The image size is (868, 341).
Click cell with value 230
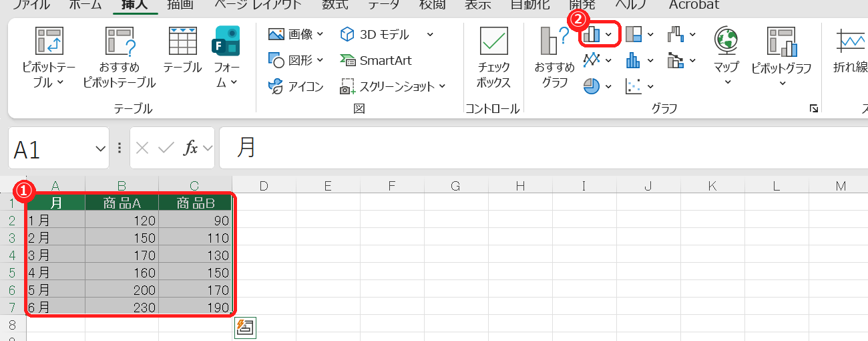122,308
